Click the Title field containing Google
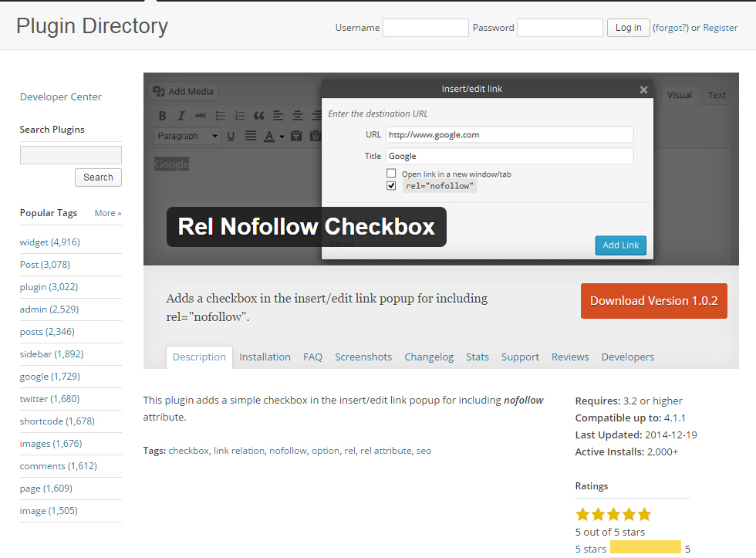Image resolution: width=756 pixels, height=558 pixels. 509,156
